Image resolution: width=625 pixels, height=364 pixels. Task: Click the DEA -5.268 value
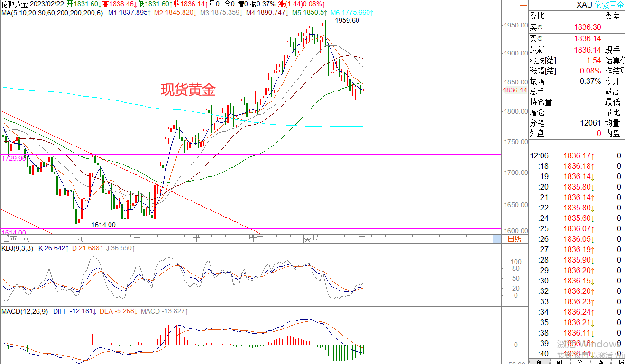pos(119,311)
